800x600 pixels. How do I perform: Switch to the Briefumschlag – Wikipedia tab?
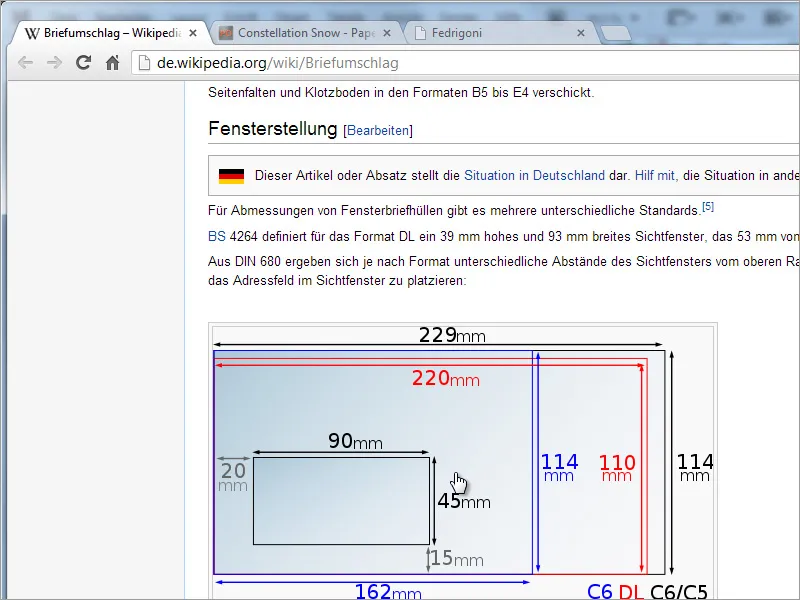[x=110, y=33]
